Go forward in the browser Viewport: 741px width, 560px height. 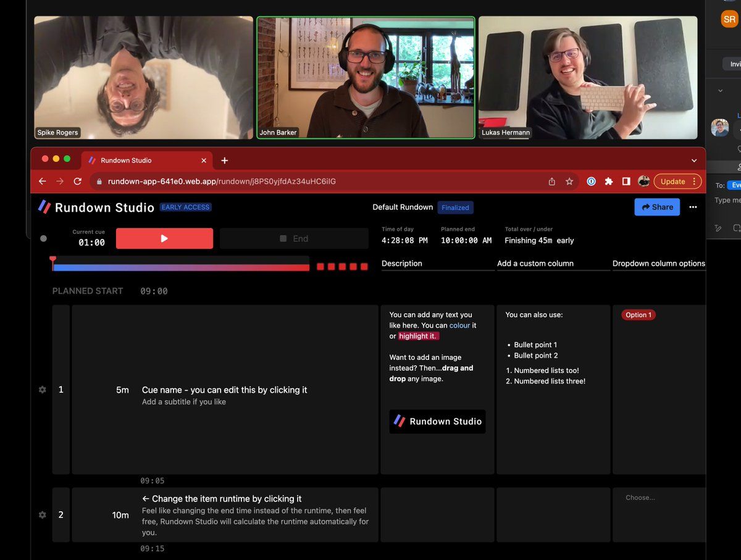pyautogui.click(x=60, y=182)
